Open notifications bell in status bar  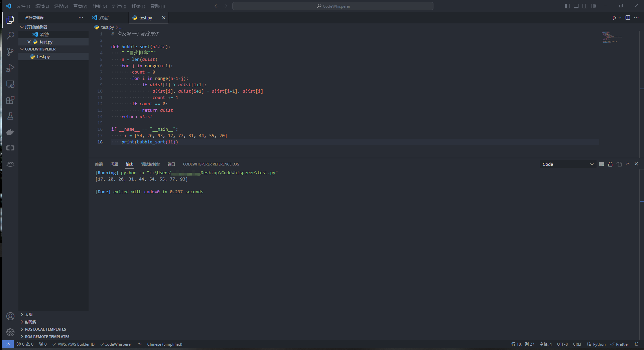pos(637,344)
